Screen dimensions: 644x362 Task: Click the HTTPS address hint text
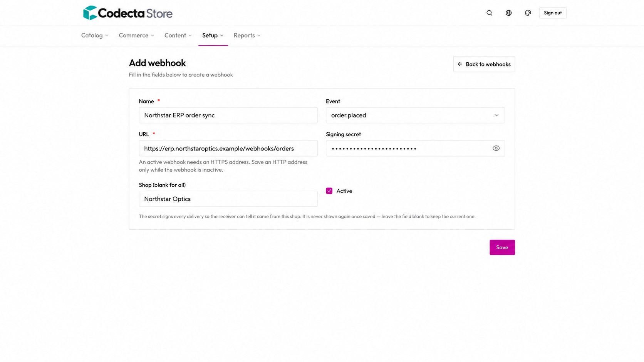[223, 166]
